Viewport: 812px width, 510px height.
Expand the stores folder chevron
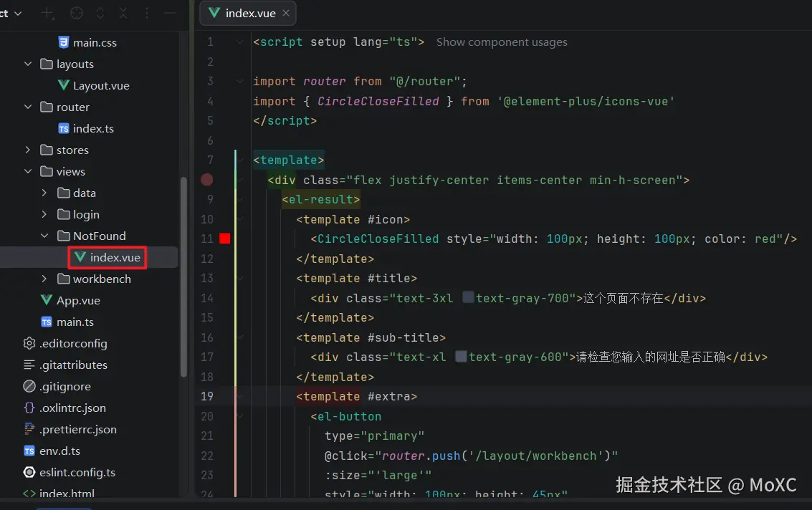pyautogui.click(x=28, y=150)
